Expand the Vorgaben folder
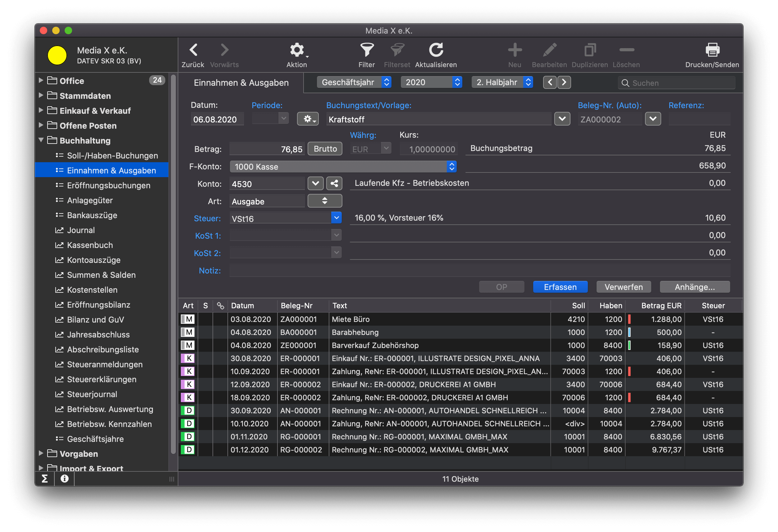 [x=41, y=453]
